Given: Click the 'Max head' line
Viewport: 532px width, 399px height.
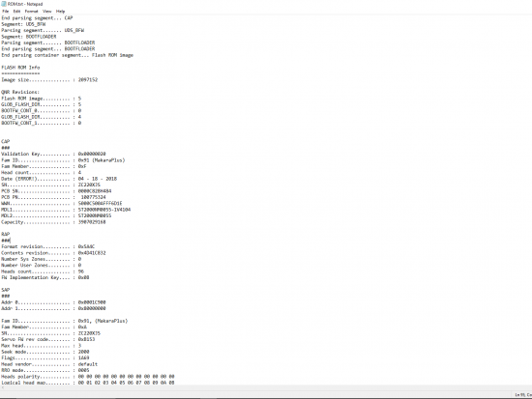Looking at the screenshot, I should 41,346.
